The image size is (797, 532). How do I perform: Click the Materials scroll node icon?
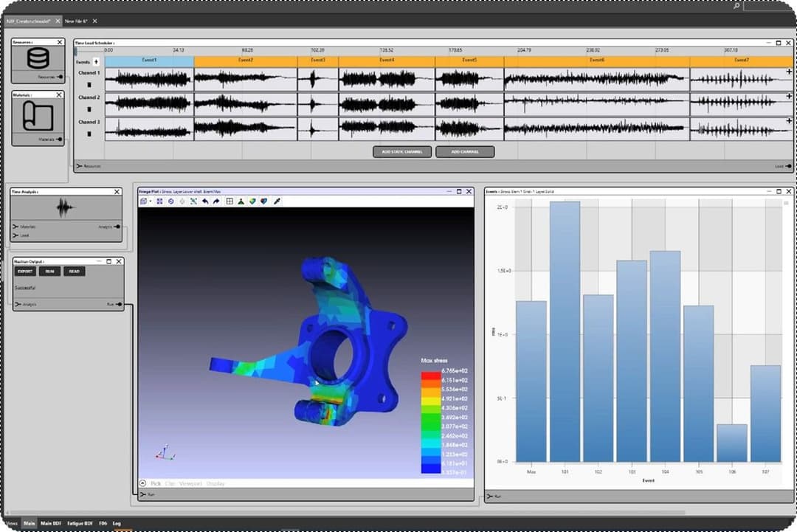click(x=38, y=117)
